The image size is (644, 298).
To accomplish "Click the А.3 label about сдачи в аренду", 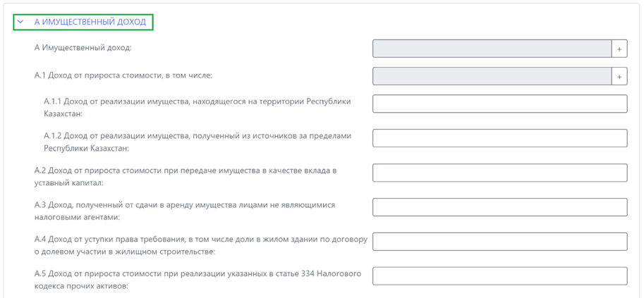I will [x=185, y=211].
